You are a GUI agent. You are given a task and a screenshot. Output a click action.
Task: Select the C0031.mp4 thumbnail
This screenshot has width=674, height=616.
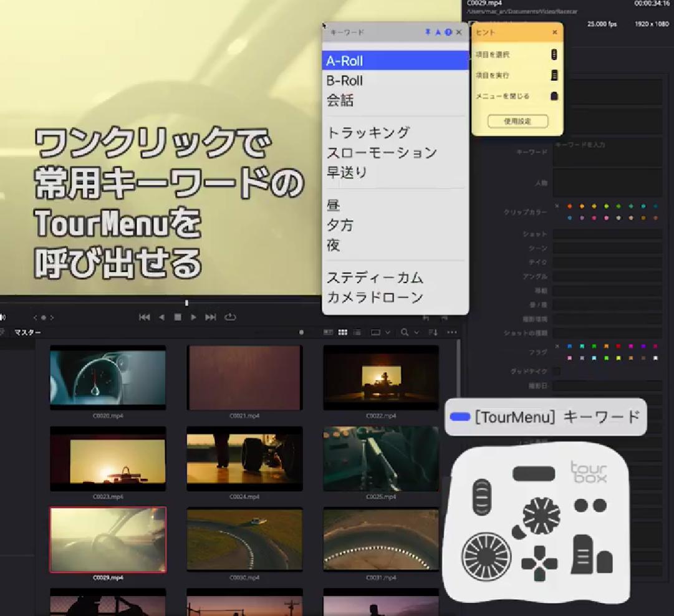382,539
